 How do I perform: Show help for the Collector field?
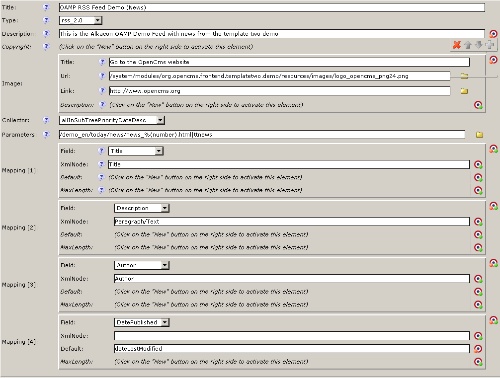[46, 120]
